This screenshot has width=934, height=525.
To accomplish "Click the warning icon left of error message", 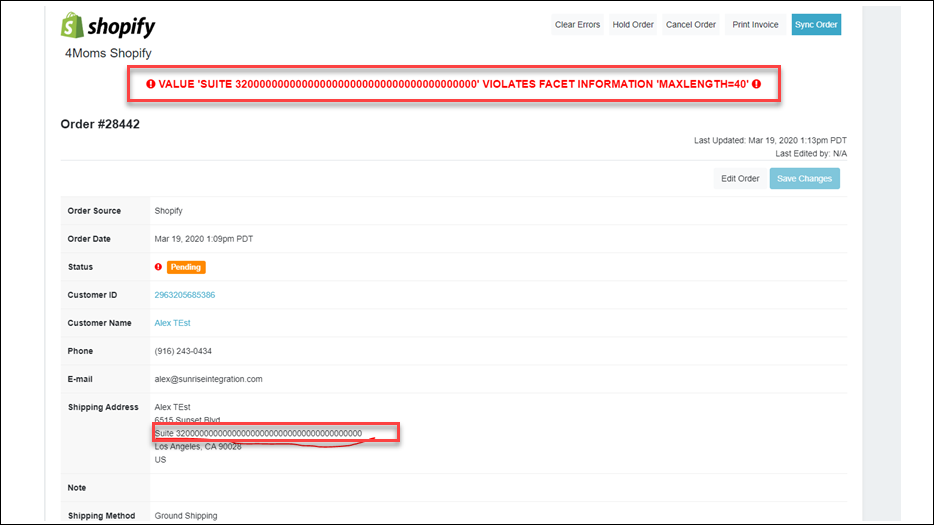I will coord(151,85).
